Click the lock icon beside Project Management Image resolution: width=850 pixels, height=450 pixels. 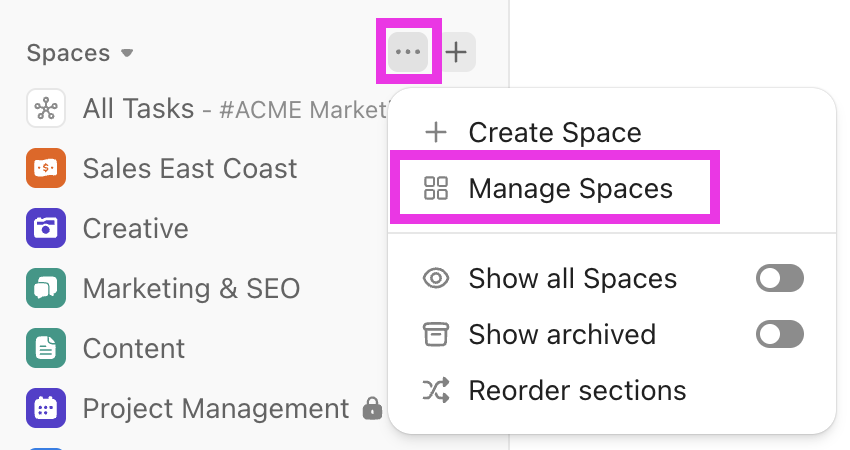pos(372,409)
